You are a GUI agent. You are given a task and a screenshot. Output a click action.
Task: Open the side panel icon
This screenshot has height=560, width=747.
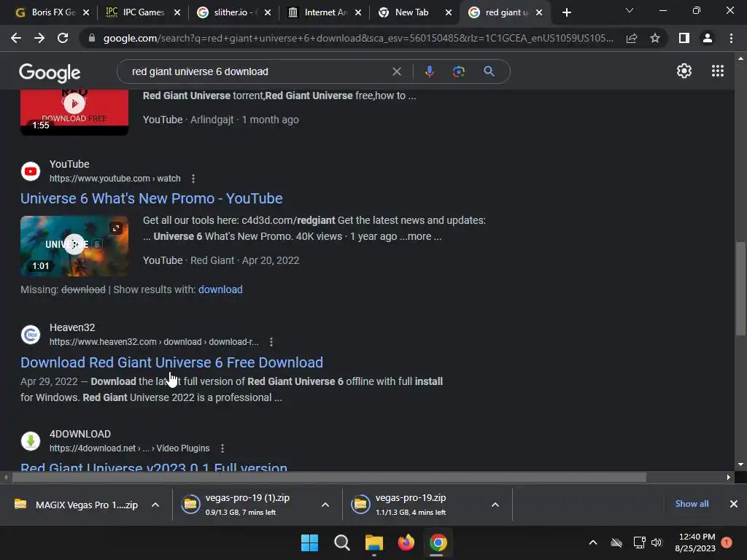coord(684,38)
